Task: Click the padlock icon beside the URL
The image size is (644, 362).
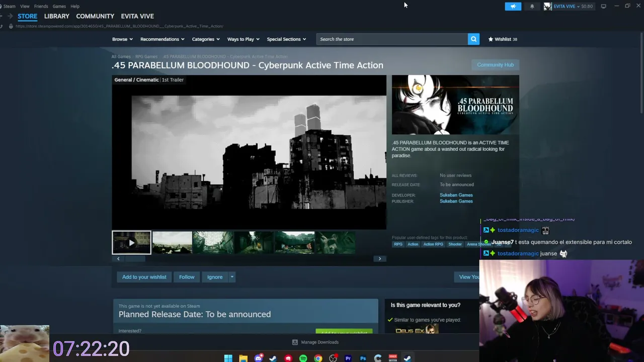Action: pyautogui.click(x=11, y=26)
